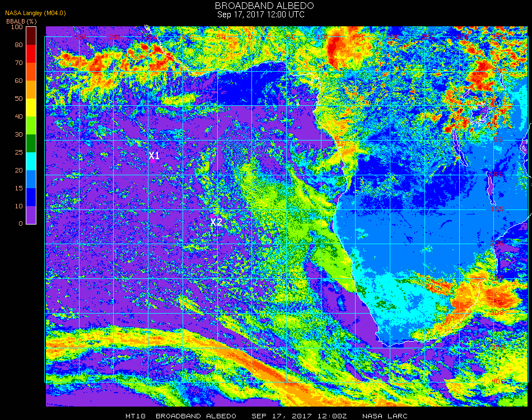Image resolution: width=532 pixels, height=420 pixels.
Task: Click the legend value 50
Action: click(18, 99)
